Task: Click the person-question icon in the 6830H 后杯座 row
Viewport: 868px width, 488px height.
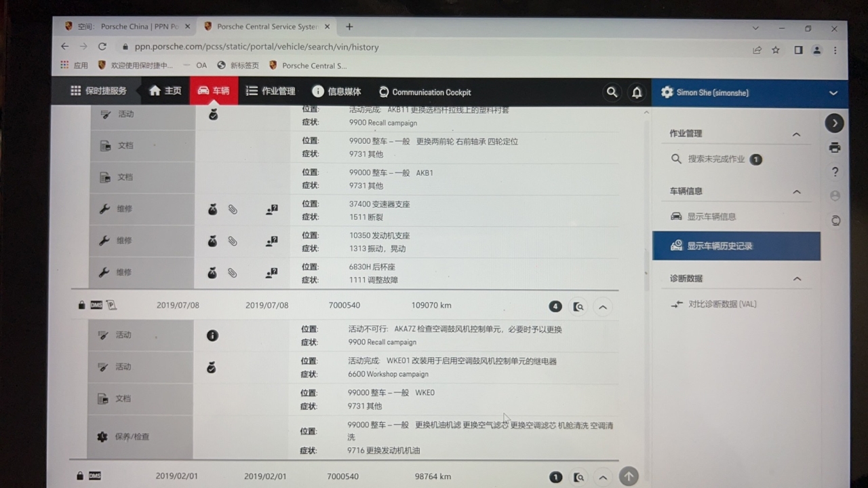Action: [272, 273]
